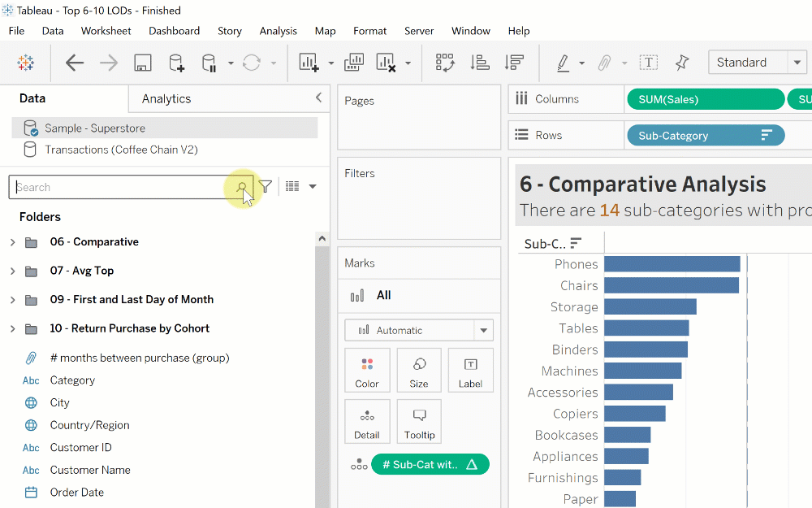Image resolution: width=812 pixels, height=508 pixels.
Task: Click the Sub-Cat detail mark icon
Action: (359, 464)
